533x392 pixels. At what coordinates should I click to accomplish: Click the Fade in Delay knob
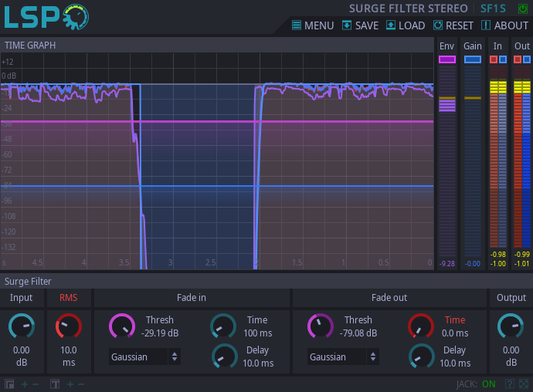coord(224,357)
